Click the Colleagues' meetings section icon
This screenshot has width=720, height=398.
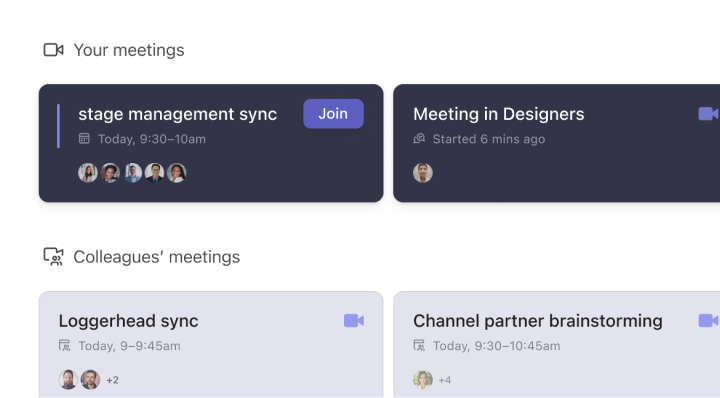(x=53, y=257)
